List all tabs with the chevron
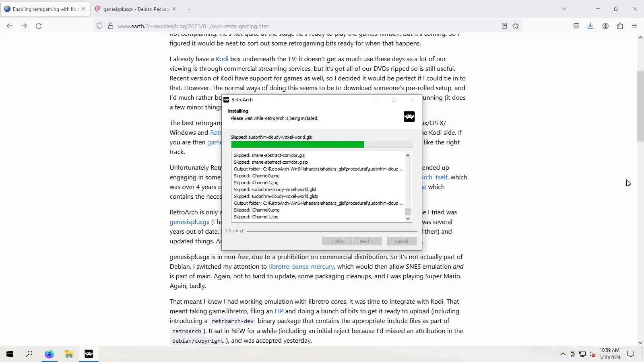 [x=564, y=9]
